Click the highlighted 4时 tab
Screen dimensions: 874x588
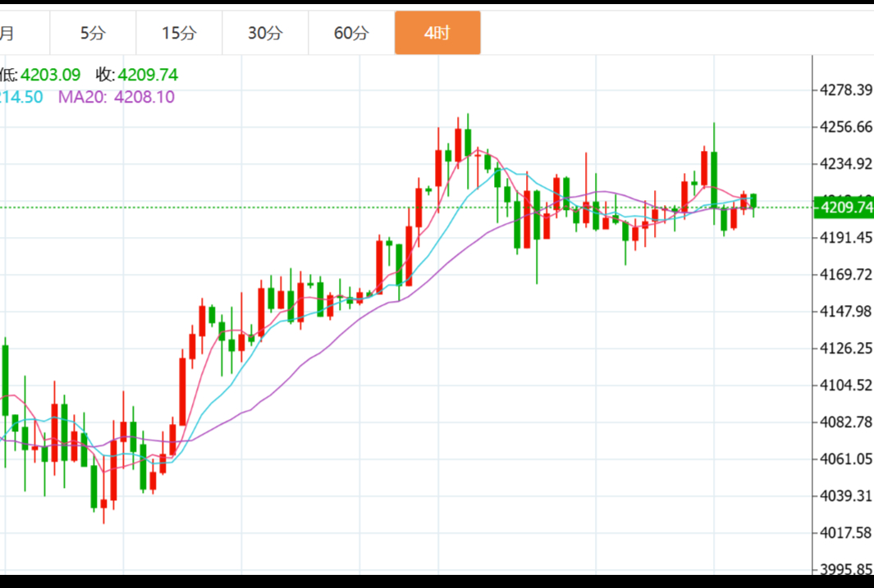point(437,34)
